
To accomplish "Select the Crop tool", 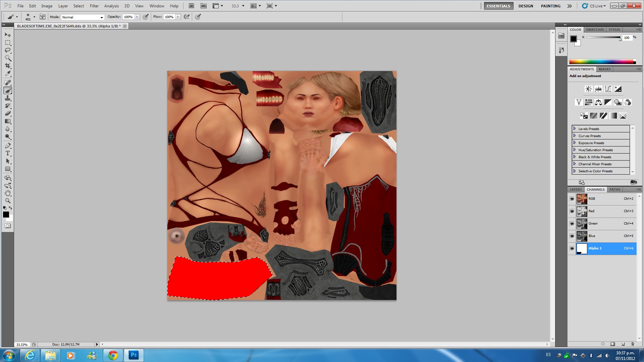I will 8,66.
